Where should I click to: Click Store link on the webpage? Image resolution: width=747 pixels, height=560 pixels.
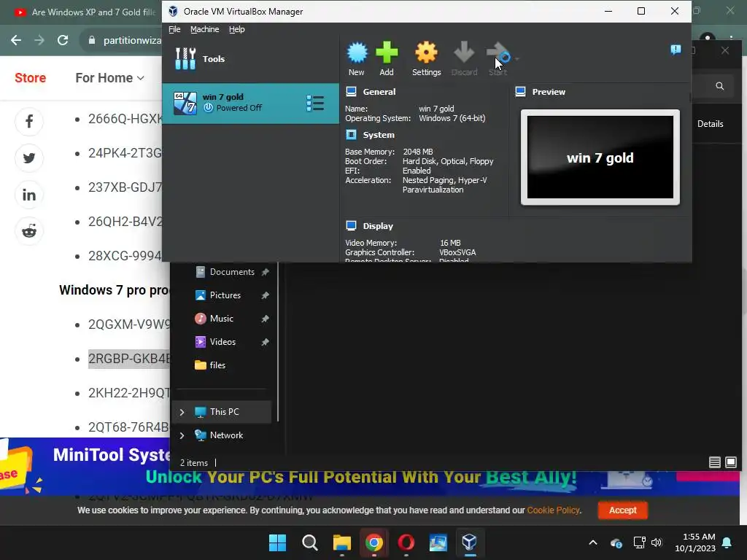point(31,77)
